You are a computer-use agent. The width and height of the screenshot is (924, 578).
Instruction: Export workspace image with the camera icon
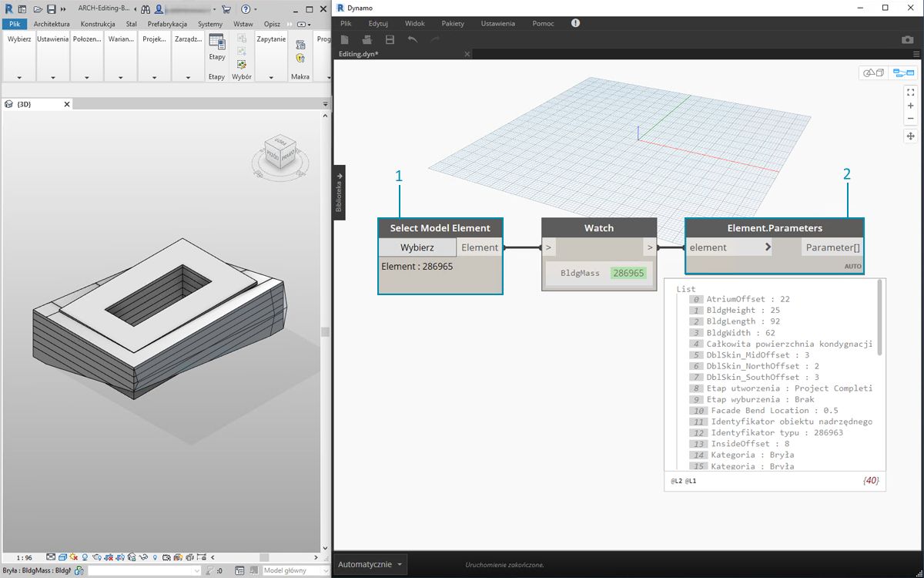(x=908, y=39)
